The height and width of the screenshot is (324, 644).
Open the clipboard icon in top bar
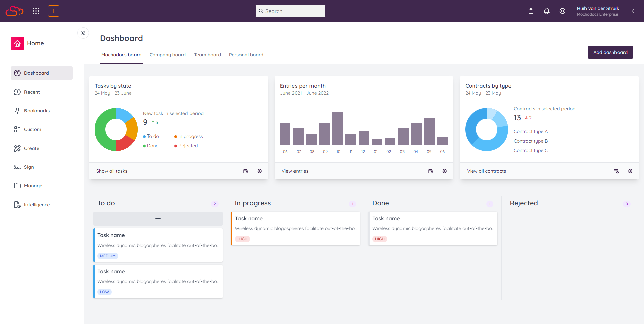point(531,11)
